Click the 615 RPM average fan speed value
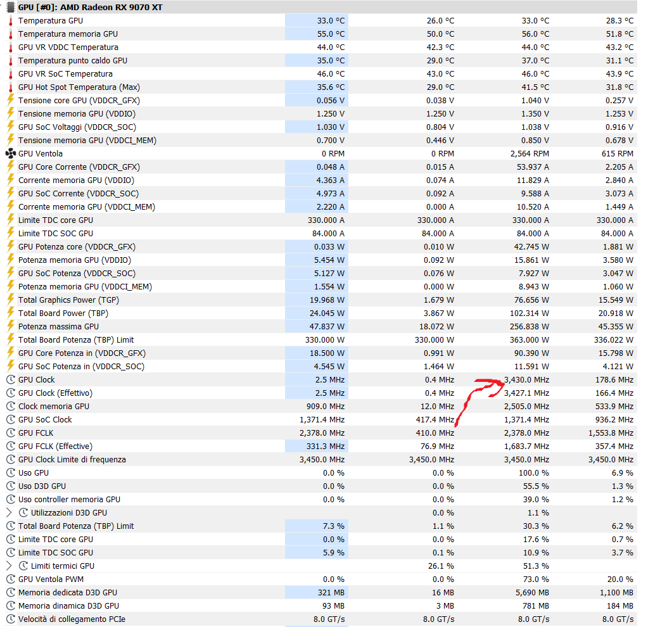 point(618,153)
